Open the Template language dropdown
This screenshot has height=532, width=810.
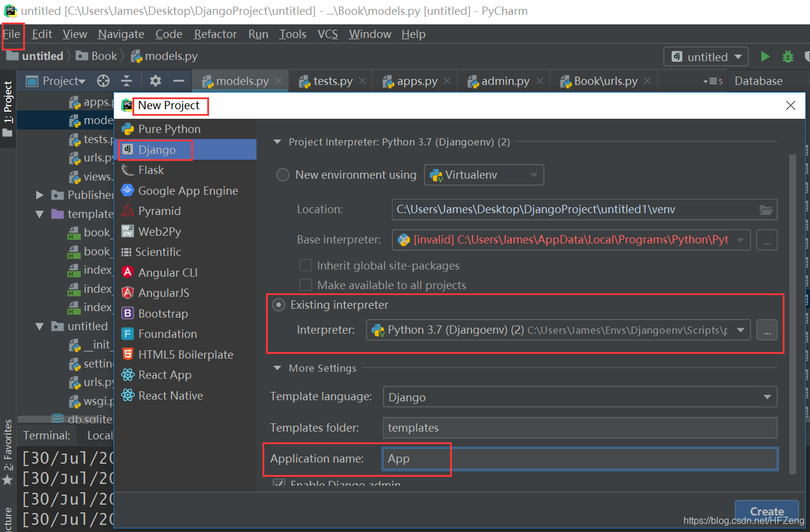pyautogui.click(x=580, y=397)
